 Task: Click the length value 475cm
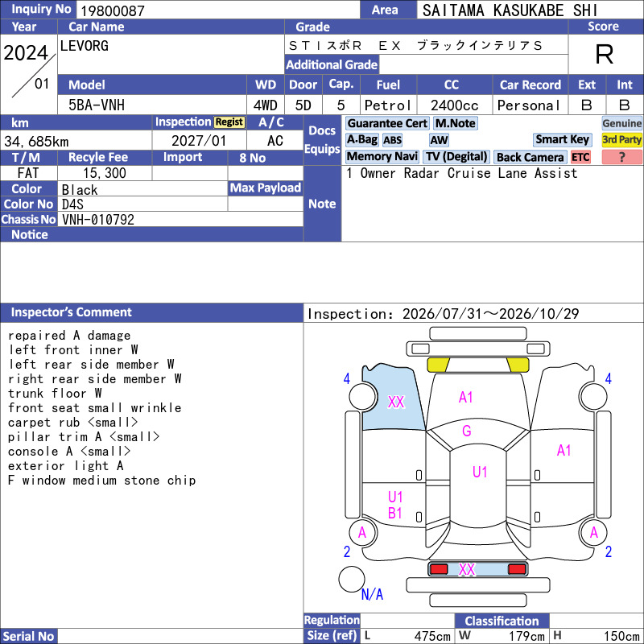click(x=432, y=636)
